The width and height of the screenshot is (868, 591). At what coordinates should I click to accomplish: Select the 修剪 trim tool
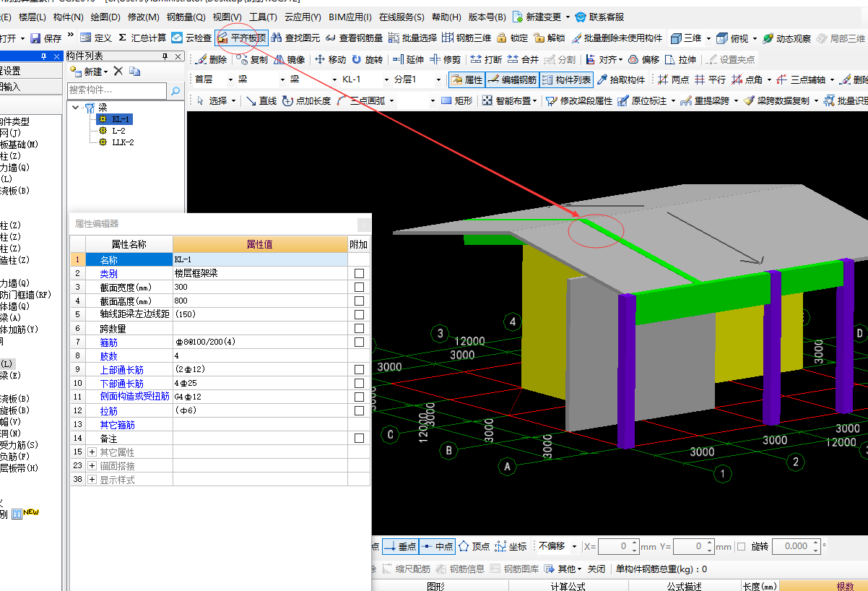tap(445, 60)
